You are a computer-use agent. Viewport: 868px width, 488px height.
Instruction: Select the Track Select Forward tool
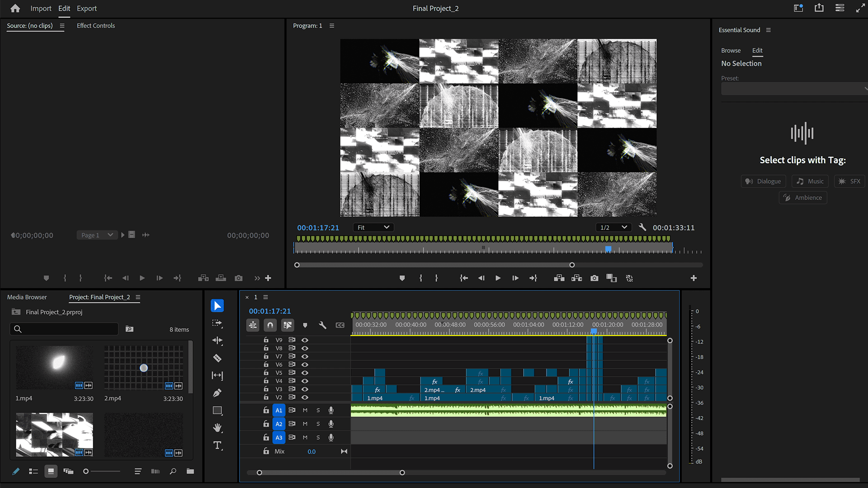coord(217,324)
